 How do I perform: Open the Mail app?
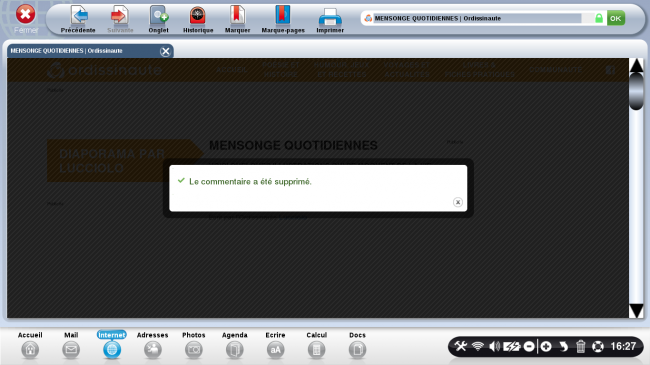point(71,345)
